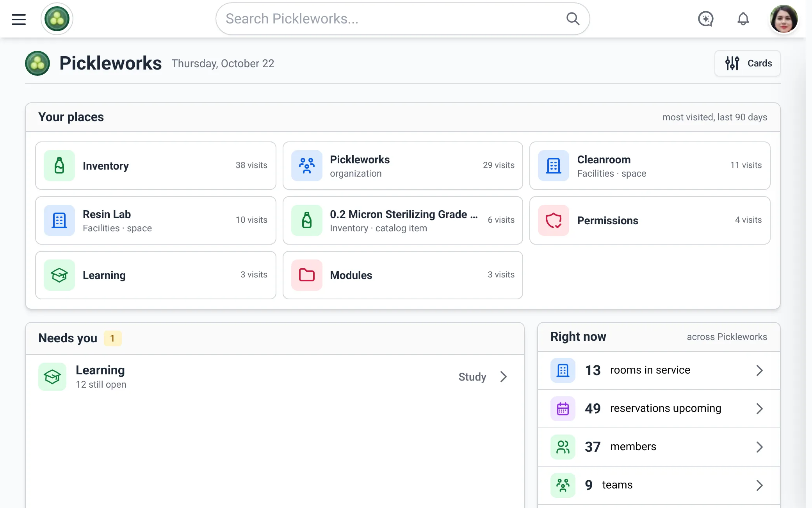Click the Modules folder icon

point(306,275)
